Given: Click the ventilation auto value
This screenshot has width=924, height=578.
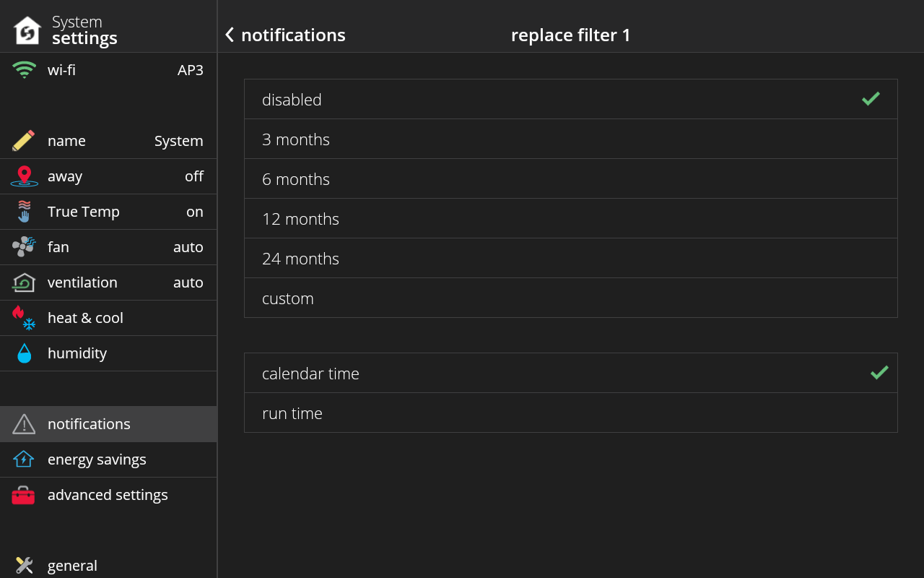Looking at the screenshot, I should (188, 282).
